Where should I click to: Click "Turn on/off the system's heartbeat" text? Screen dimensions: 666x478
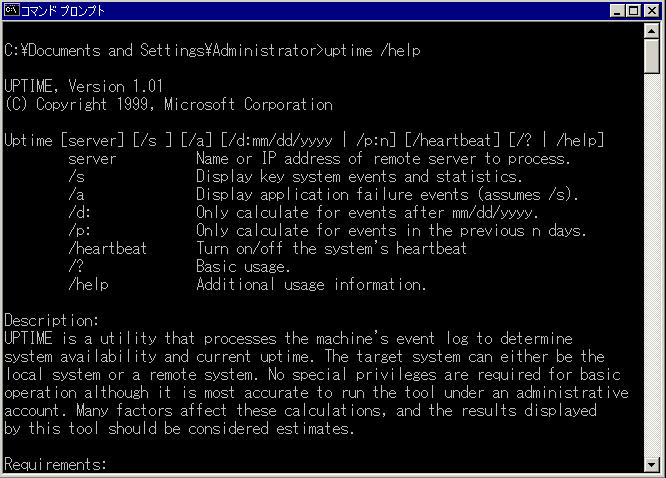(331, 248)
